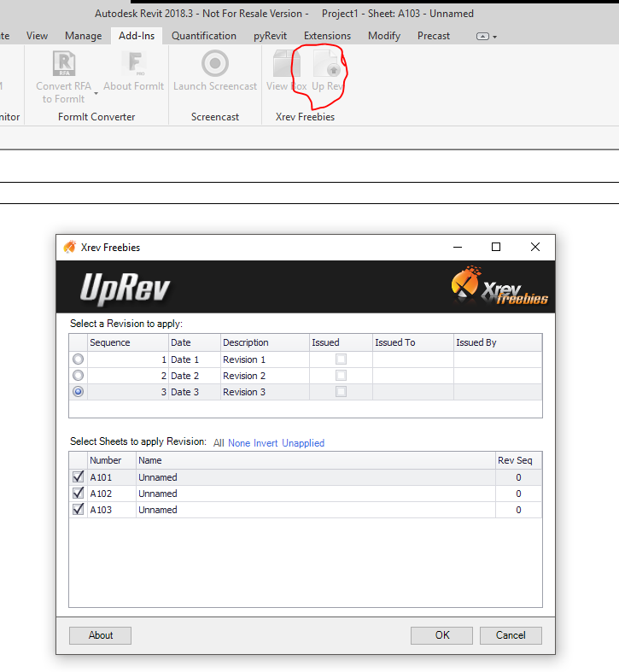The width and height of the screenshot is (619, 672).
Task: Click the Xrev Freebies logo in banner
Action: click(x=499, y=285)
